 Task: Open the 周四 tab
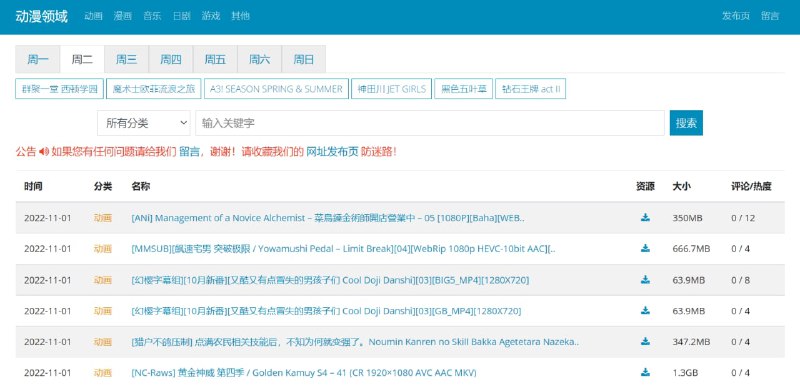tap(171, 60)
